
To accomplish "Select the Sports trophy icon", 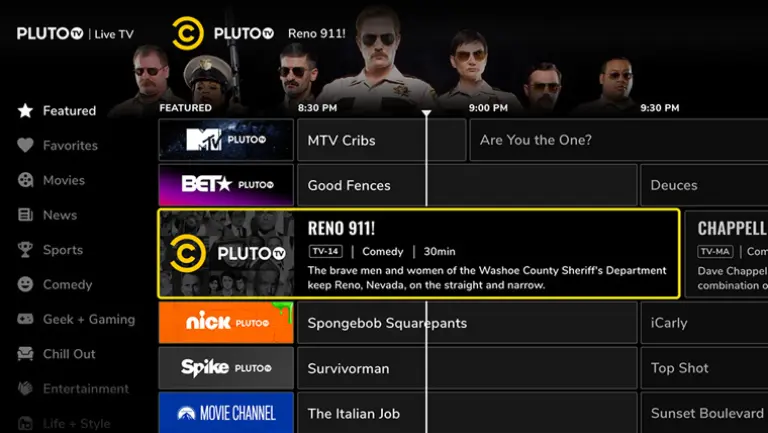I will tap(25, 250).
